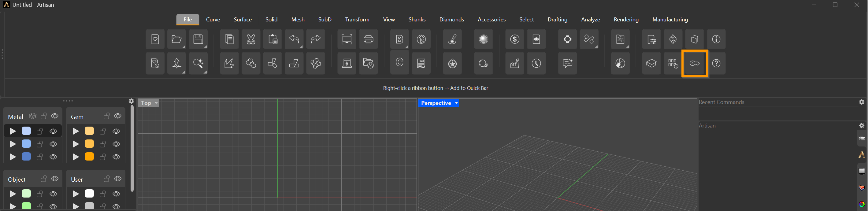Open the Shanks ribbon tab

pyautogui.click(x=417, y=20)
